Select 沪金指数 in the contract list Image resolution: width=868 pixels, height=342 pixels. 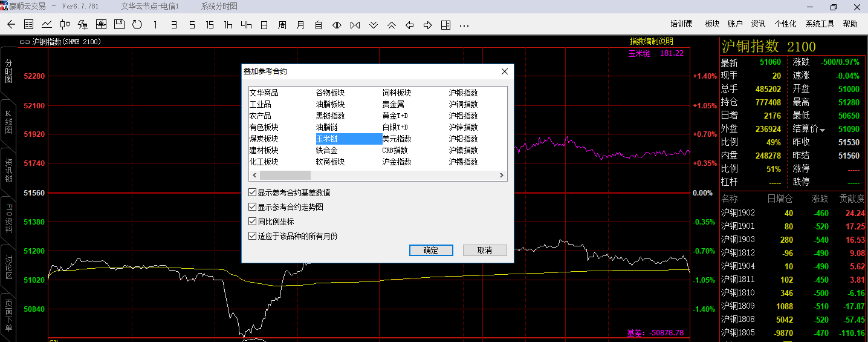pyautogui.click(x=397, y=162)
